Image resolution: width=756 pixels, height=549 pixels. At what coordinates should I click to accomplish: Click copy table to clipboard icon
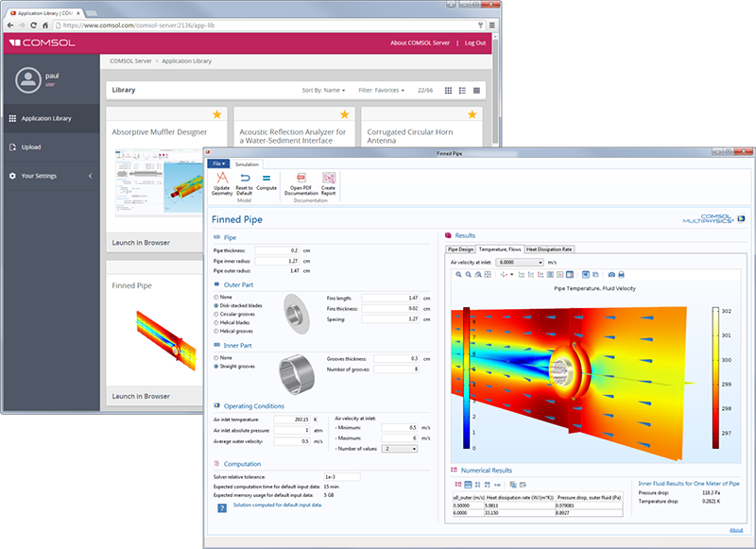(x=513, y=485)
